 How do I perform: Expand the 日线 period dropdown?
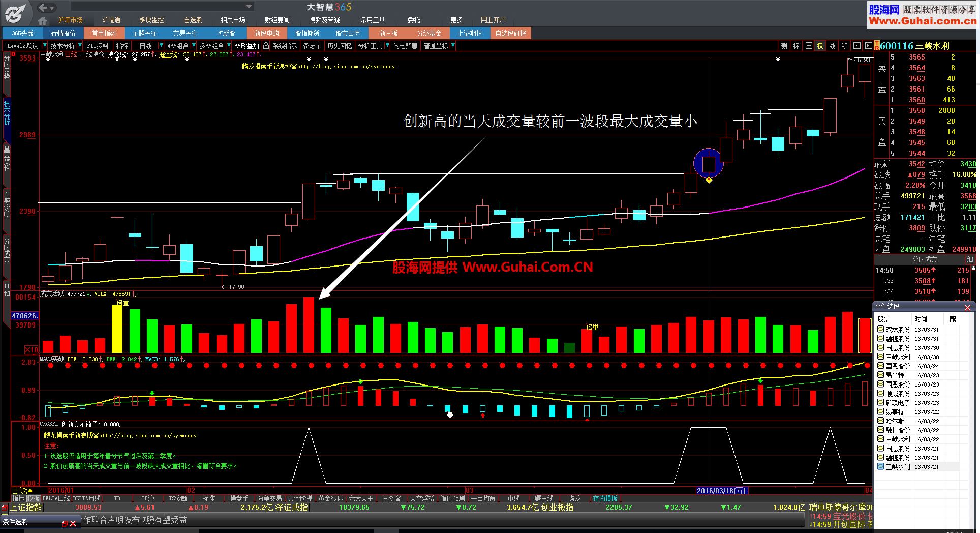tap(162, 46)
